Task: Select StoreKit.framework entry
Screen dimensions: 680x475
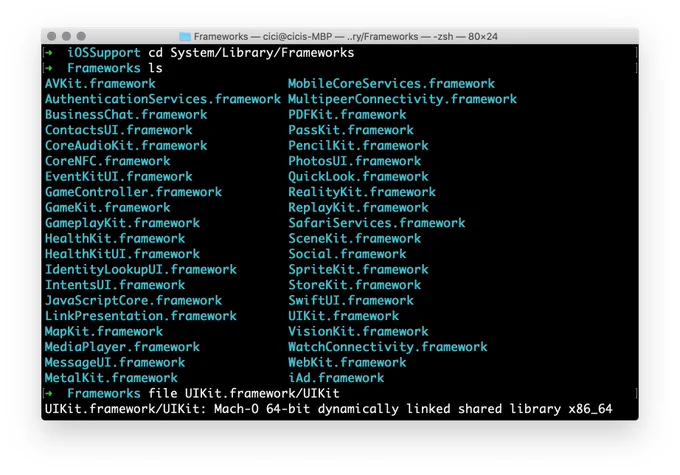Action: 355,285
